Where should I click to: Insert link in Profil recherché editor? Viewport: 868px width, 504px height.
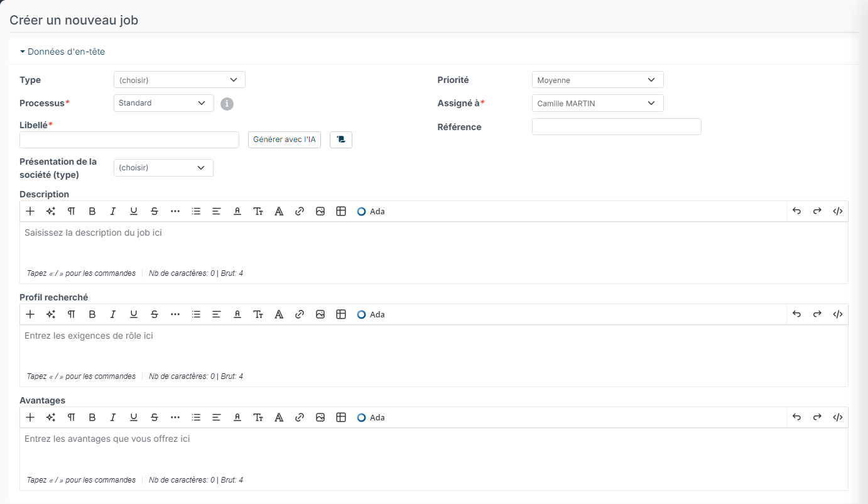[x=300, y=314]
